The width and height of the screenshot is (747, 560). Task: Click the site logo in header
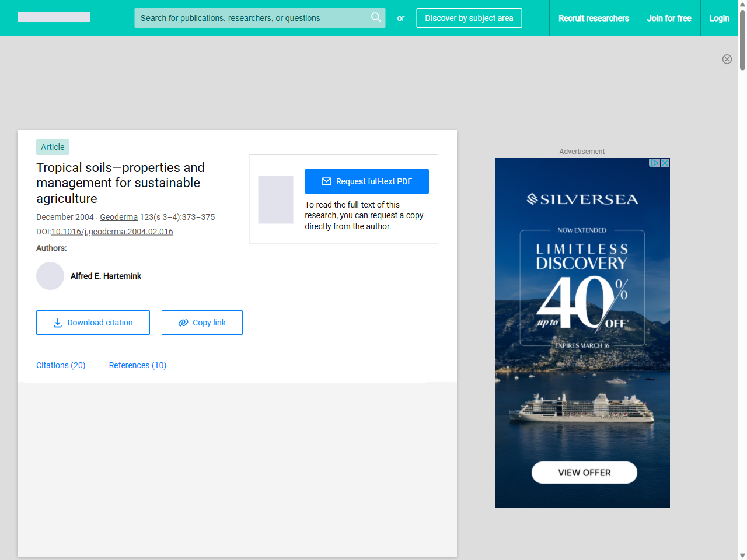click(x=54, y=17)
